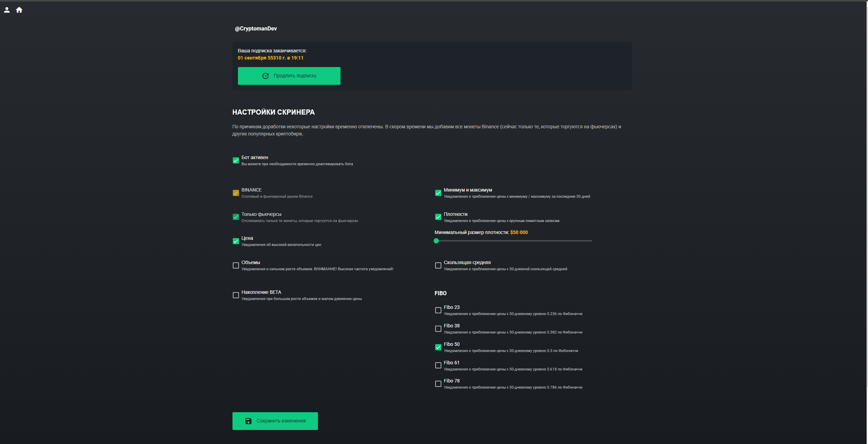Screen dimensions: 868x444
Task: Enable the Объемы checkbox
Action: pos(236,265)
